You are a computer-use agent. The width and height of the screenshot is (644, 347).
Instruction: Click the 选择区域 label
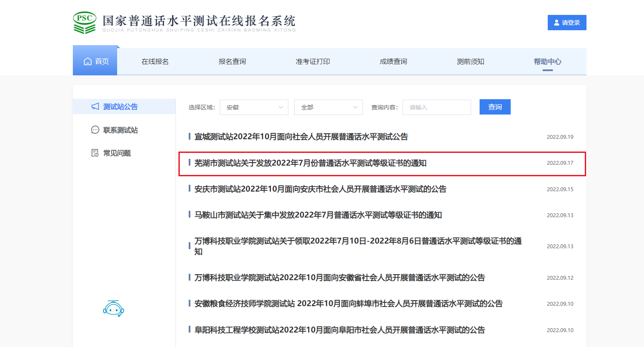point(201,107)
